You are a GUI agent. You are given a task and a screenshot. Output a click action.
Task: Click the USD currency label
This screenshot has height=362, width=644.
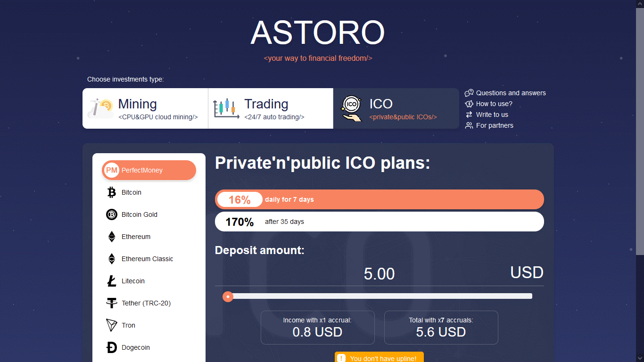click(527, 272)
